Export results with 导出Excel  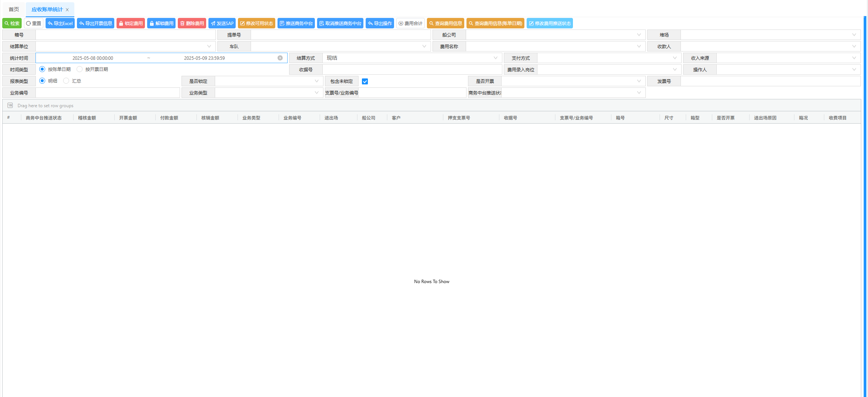60,23
